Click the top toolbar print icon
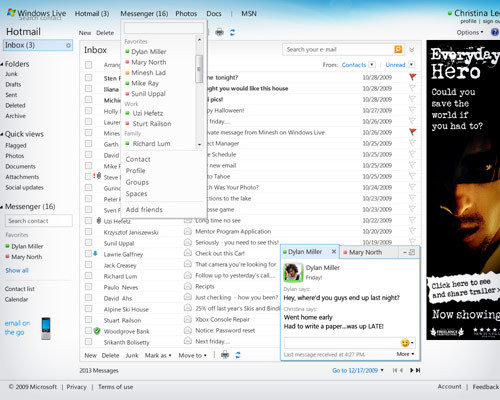The image size is (500, 400). click(x=219, y=32)
